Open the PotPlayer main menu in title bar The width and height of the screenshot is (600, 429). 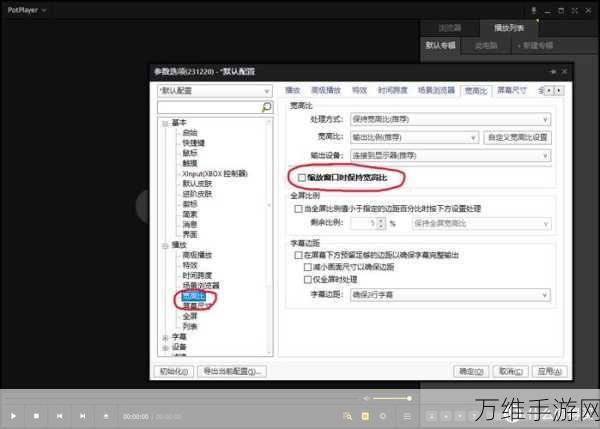click(x=27, y=10)
